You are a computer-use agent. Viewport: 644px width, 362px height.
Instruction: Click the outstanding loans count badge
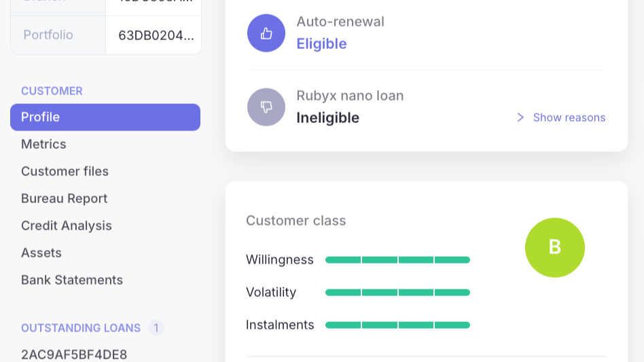(156, 328)
